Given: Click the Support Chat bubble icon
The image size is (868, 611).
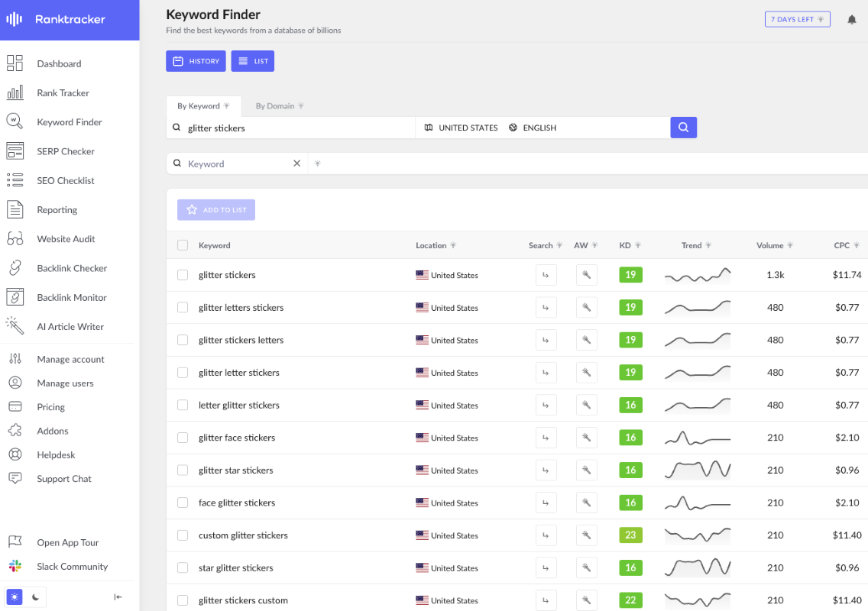Looking at the screenshot, I should 15,478.
